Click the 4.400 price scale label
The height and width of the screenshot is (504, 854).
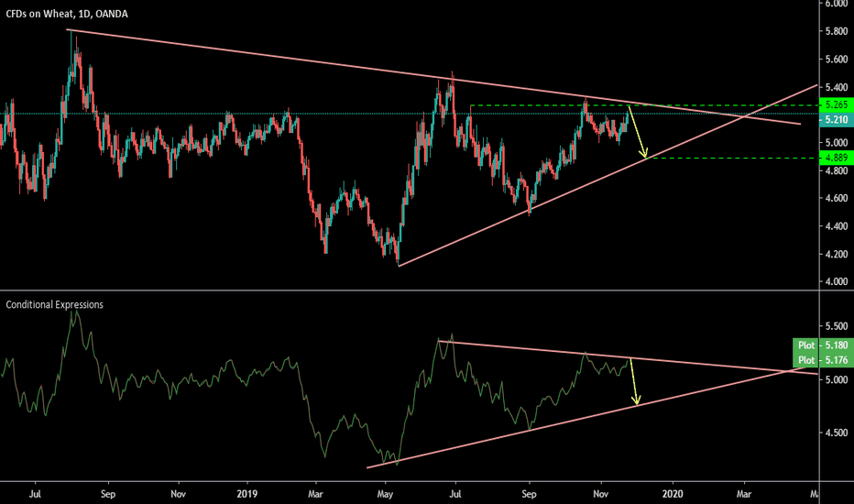837,226
